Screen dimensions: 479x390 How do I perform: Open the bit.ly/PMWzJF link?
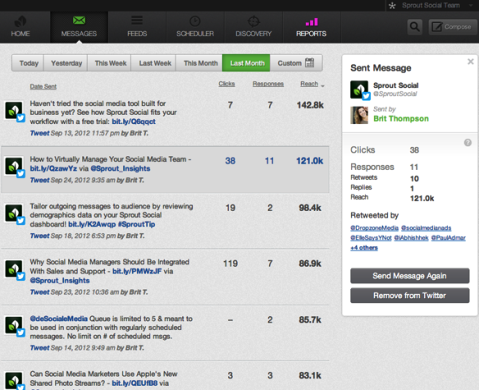point(137,271)
